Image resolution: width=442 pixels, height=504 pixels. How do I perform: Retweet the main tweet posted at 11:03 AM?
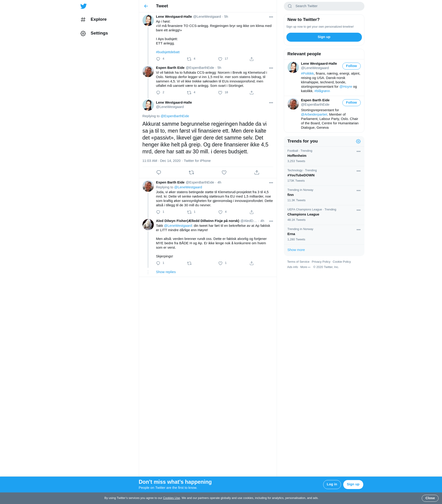(191, 172)
